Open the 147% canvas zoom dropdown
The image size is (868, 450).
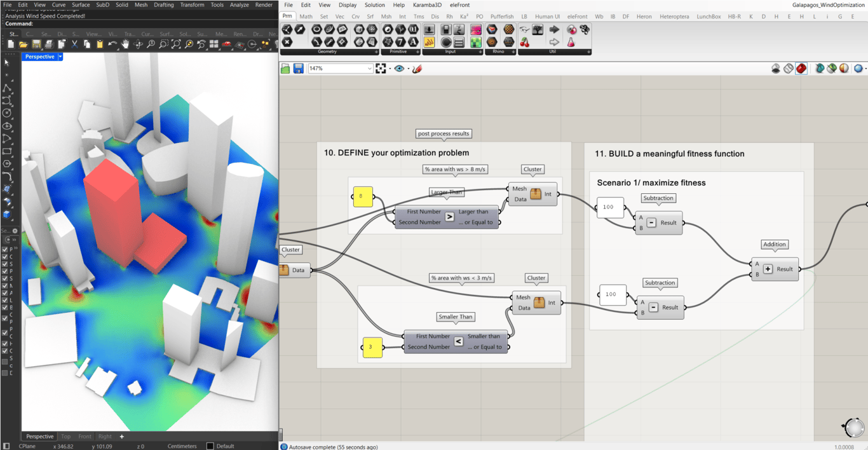tap(369, 69)
